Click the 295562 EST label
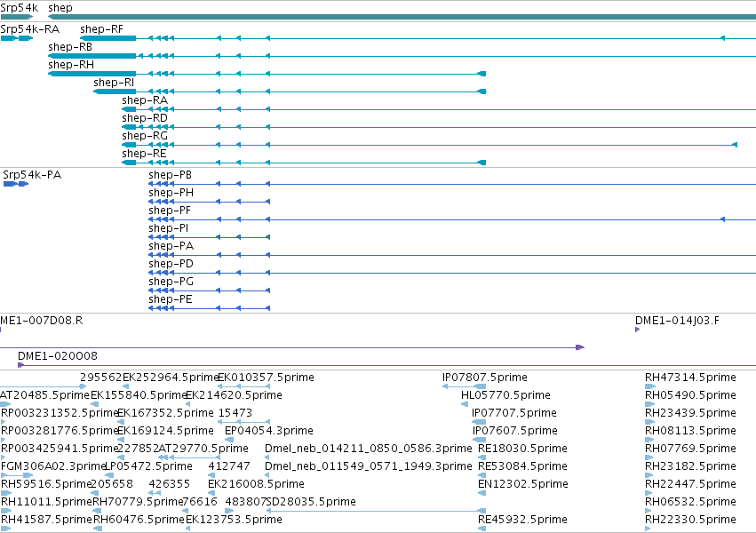The width and height of the screenshot is (756, 533). [101, 378]
